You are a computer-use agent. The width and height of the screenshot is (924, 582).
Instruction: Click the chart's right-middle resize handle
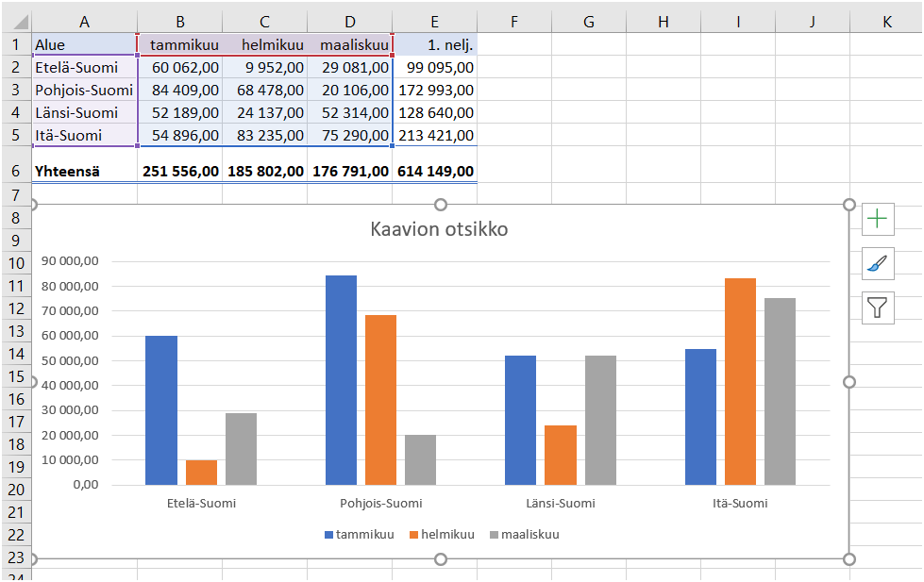(x=849, y=382)
